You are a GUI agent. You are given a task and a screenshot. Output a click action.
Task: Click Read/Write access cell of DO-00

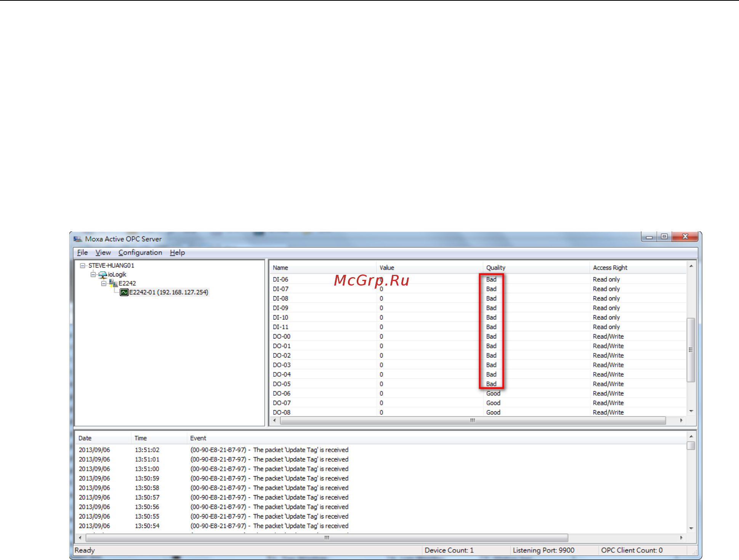pos(608,337)
